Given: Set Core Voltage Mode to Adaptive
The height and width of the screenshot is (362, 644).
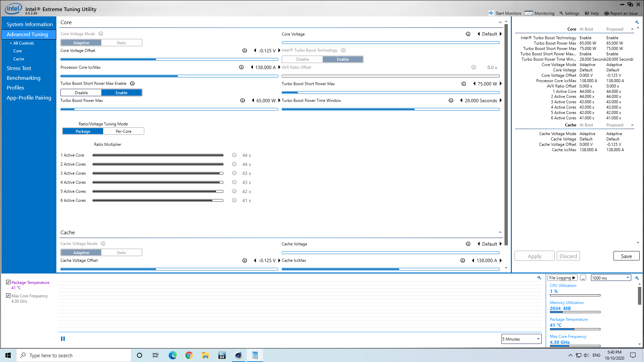Looking at the screenshot, I should pos(81,43).
